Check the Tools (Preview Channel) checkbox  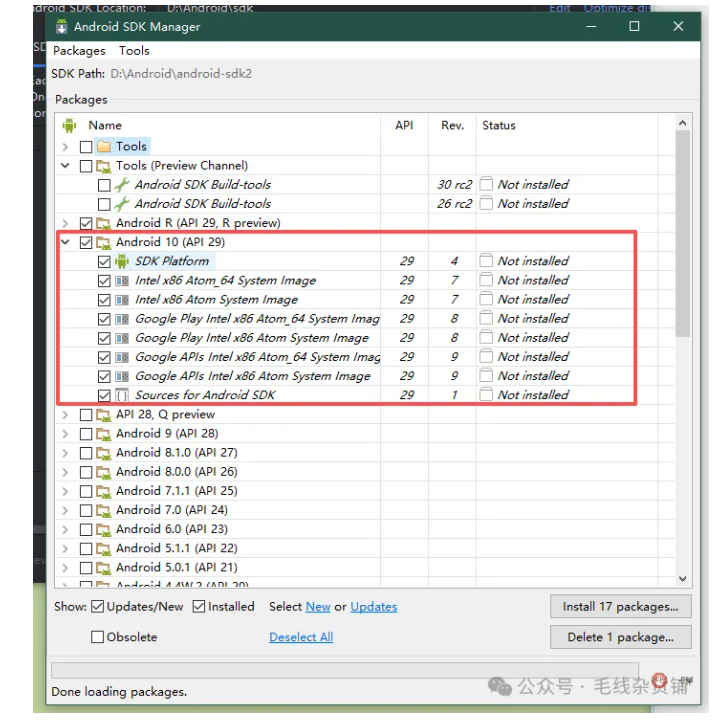tap(86, 166)
